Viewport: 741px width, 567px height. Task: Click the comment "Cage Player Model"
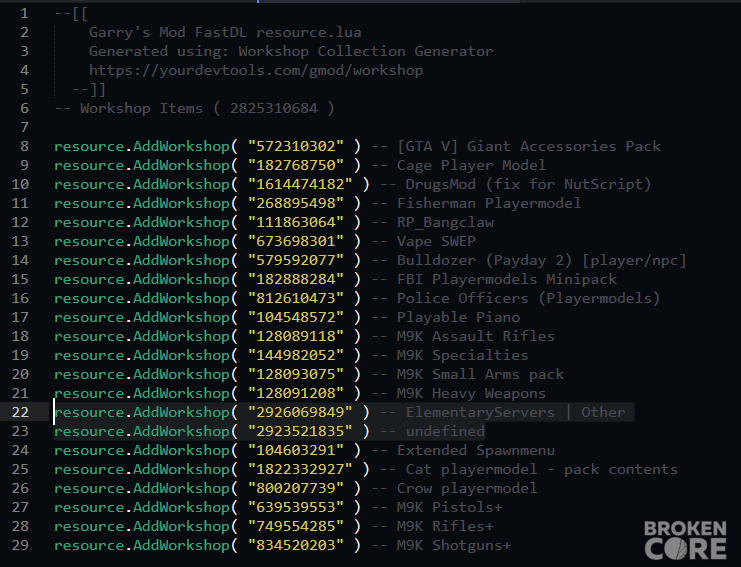[471, 165]
